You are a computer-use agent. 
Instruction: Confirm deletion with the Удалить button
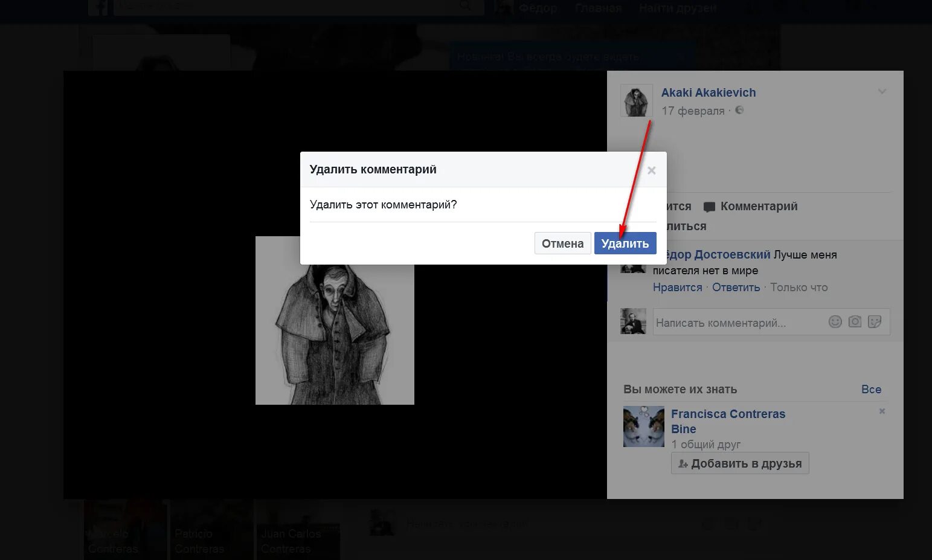(x=625, y=243)
